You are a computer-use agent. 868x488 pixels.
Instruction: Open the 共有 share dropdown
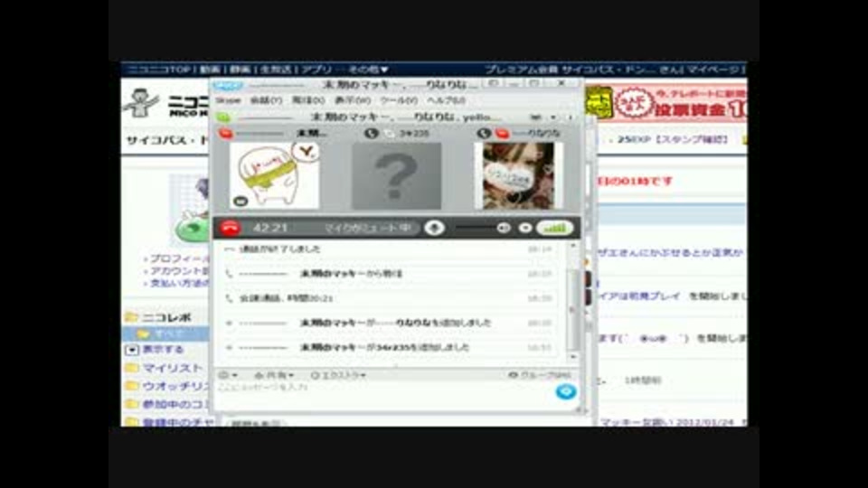(273, 375)
